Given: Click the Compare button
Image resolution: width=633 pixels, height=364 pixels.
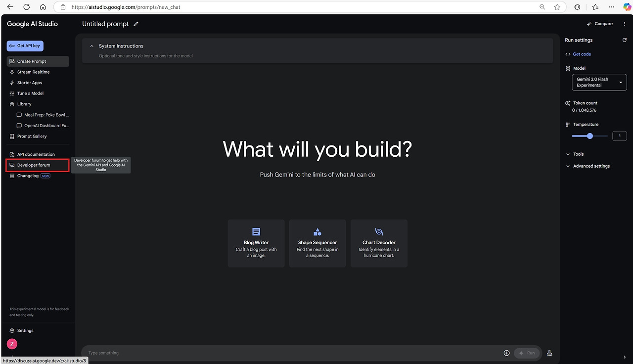Looking at the screenshot, I should (x=600, y=24).
